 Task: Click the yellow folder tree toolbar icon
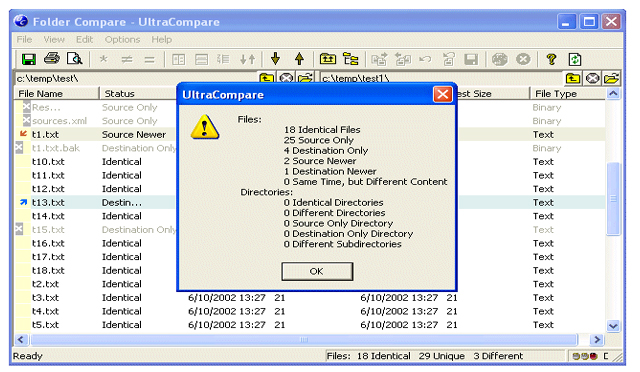351,59
